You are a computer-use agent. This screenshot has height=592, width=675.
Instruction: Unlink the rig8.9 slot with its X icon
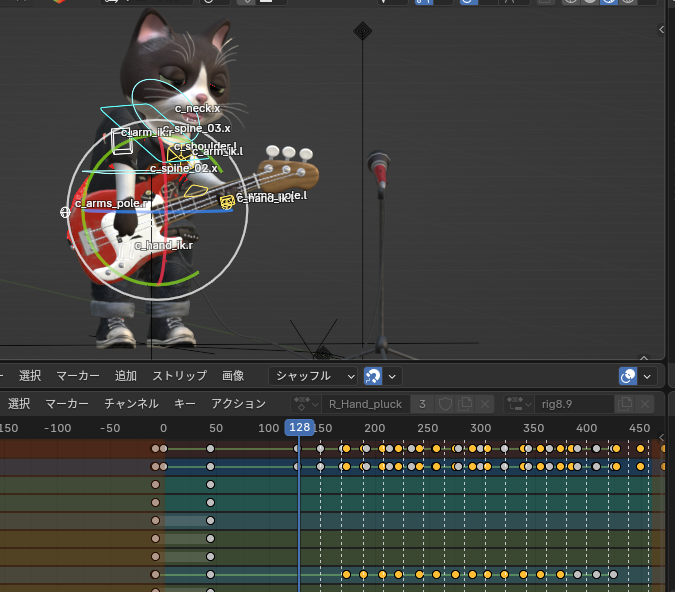(644, 404)
